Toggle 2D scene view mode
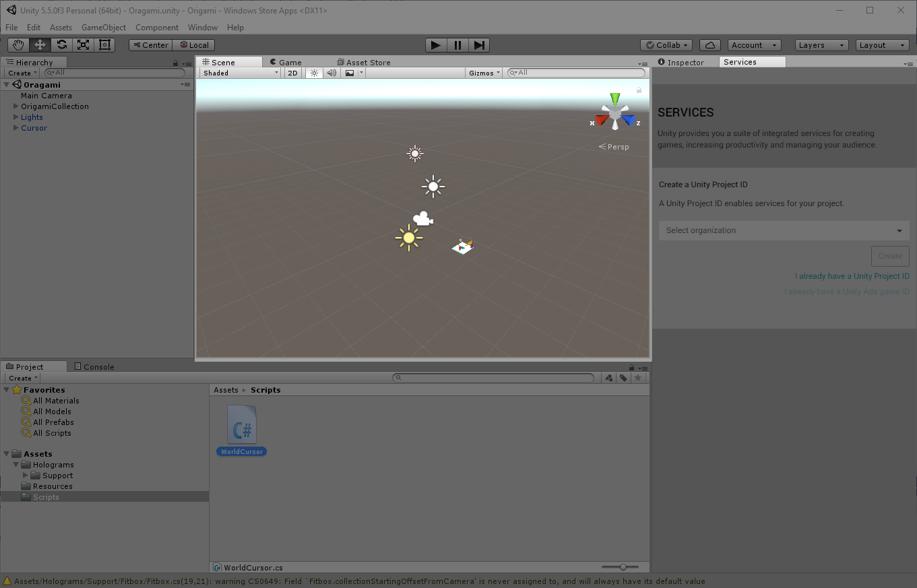 pyautogui.click(x=292, y=73)
